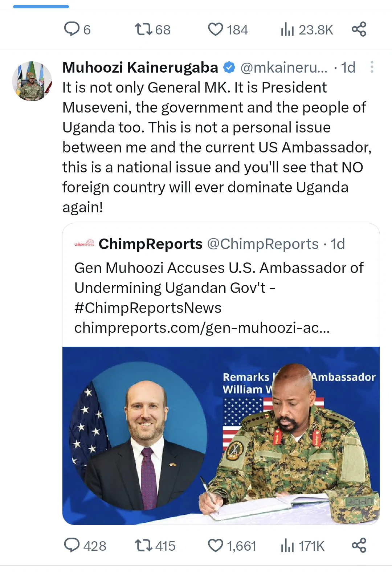Open the chimpreports.com/gen-muhoozi article link

202,328
